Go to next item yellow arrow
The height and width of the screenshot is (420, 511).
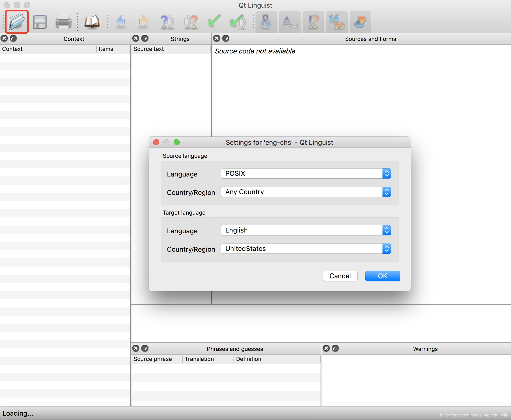144,22
